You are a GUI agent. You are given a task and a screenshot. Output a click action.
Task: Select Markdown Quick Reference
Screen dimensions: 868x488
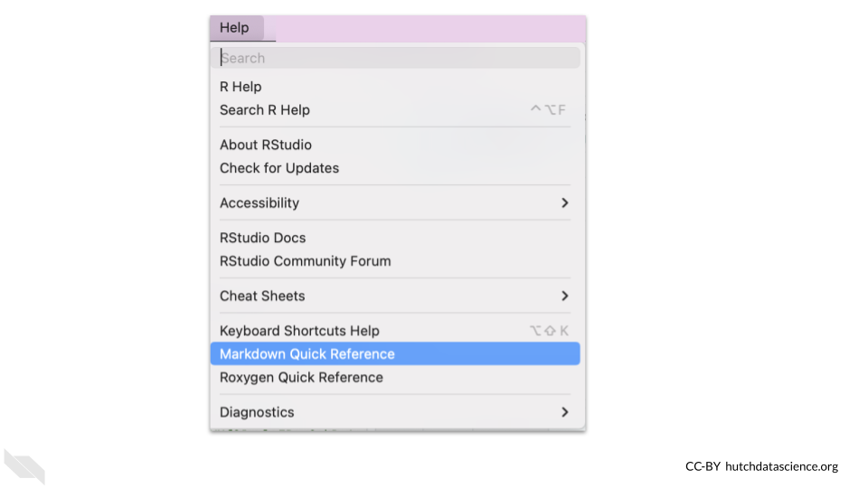(x=395, y=354)
